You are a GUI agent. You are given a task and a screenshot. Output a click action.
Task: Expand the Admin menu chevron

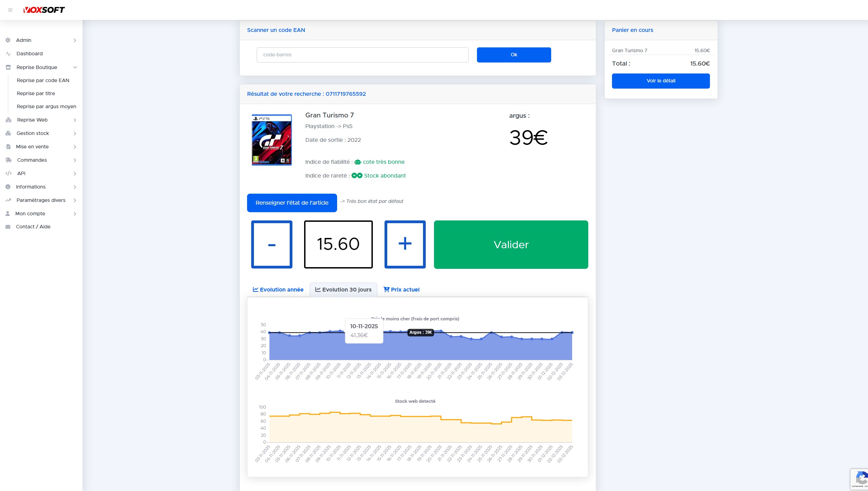coord(75,41)
